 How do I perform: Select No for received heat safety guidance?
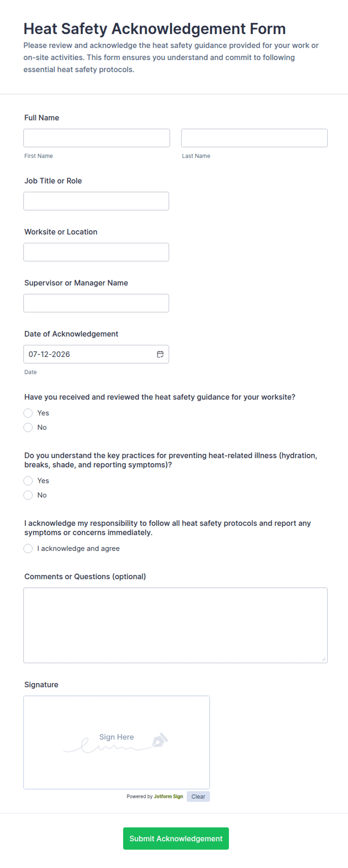click(x=28, y=427)
